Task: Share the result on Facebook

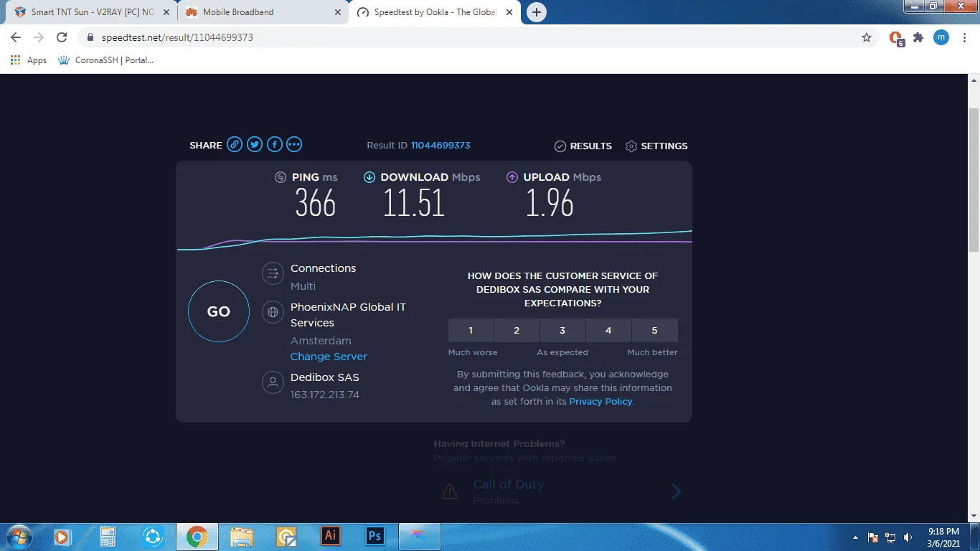Action: pos(274,145)
